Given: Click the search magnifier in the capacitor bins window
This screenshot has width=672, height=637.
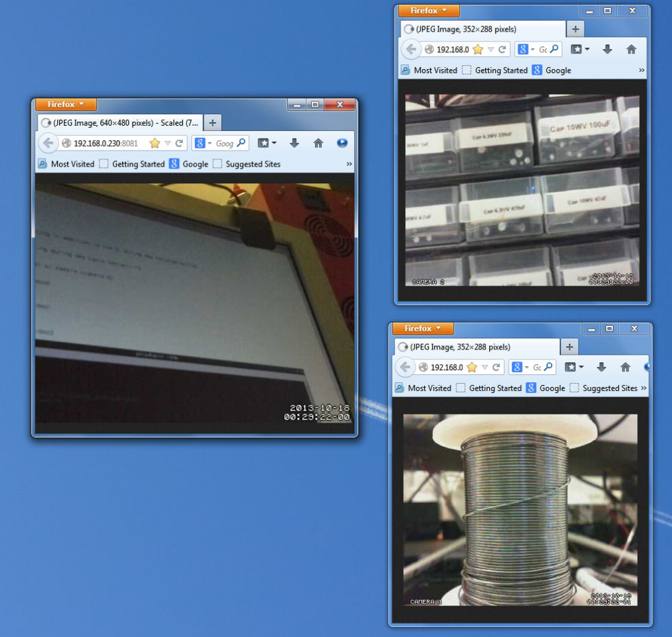Looking at the screenshot, I should [x=554, y=49].
